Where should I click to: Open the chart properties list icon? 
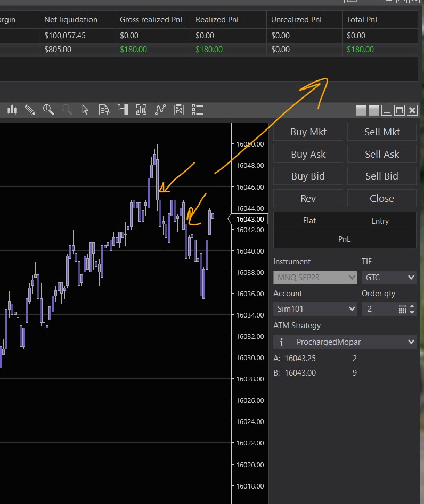(198, 110)
